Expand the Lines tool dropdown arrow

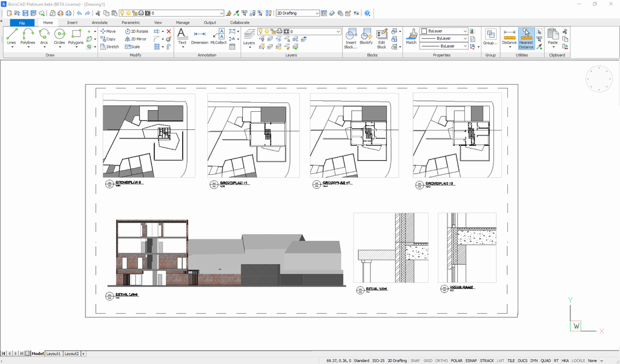pos(12,47)
